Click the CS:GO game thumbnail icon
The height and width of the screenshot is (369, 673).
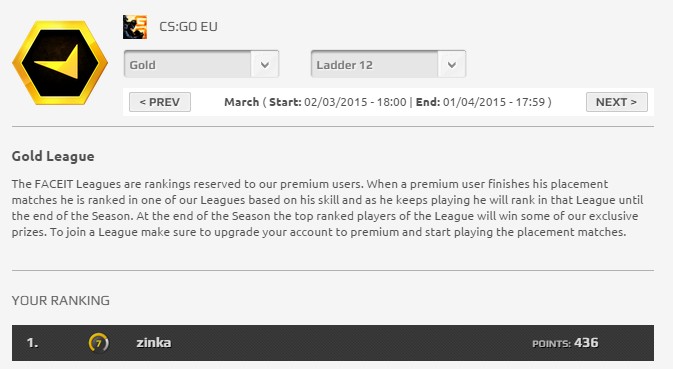(135, 27)
